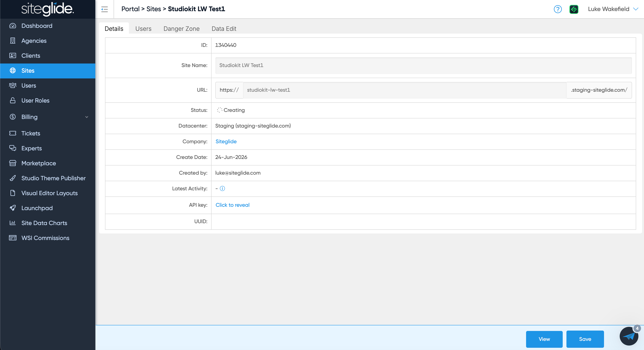Image resolution: width=644 pixels, height=350 pixels.
Task: Click the Site Data Charts bar icon
Action: (x=13, y=223)
